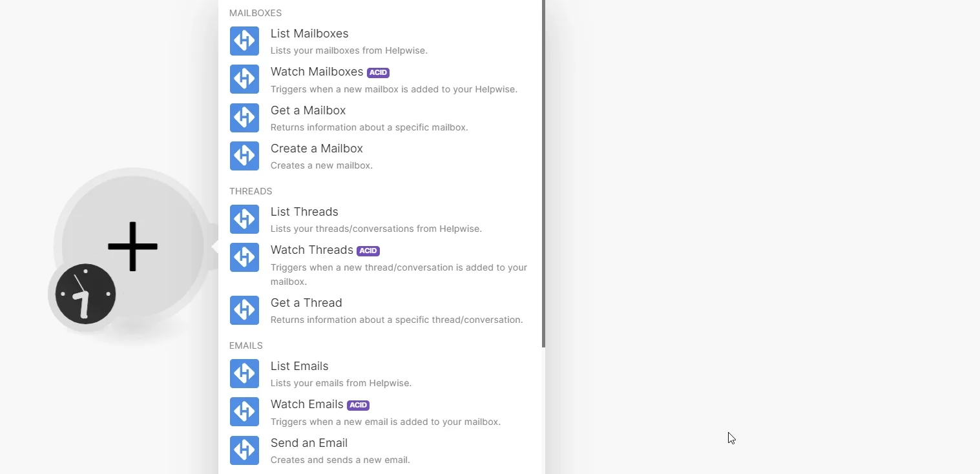Click 'Lists your threads/conversations from Helpwise.' text

376,229
